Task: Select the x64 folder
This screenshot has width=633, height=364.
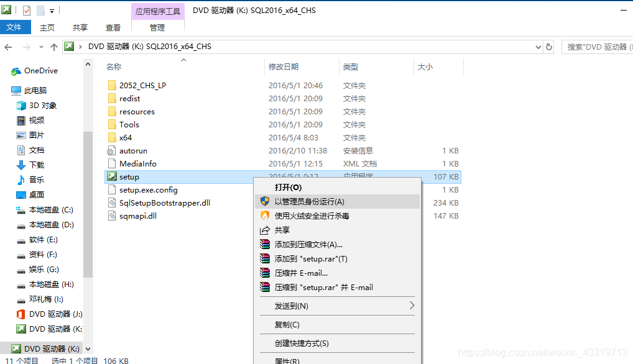Action: [126, 137]
